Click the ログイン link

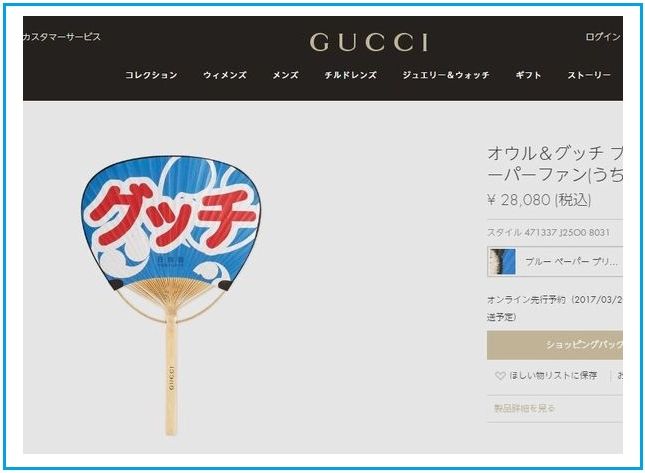point(603,37)
